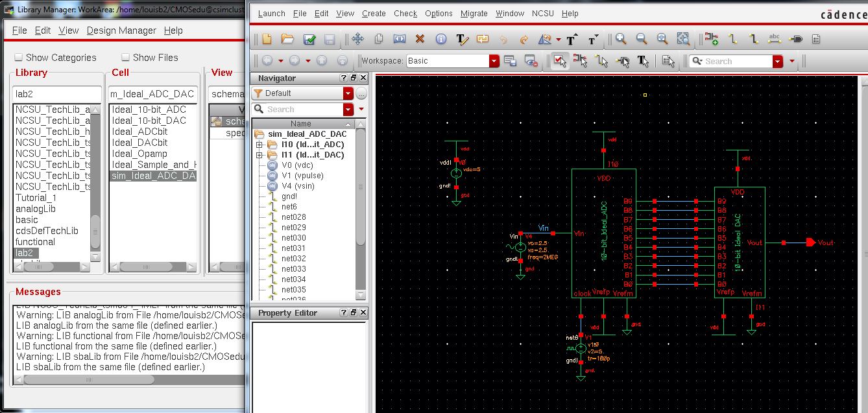
Task: Open the Design Manager menu
Action: (121, 30)
